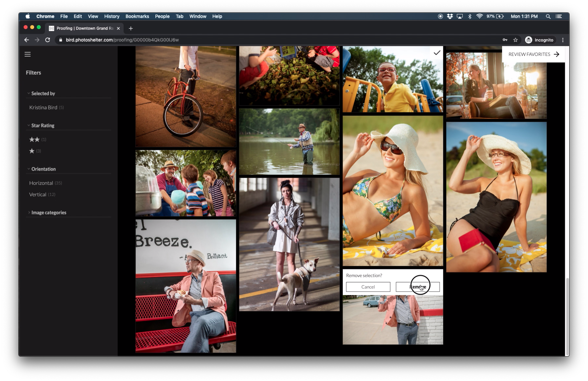This screenshot has height=381, width=588.
Task: Filter by Vertical orientation
Action: pos(42,194)
